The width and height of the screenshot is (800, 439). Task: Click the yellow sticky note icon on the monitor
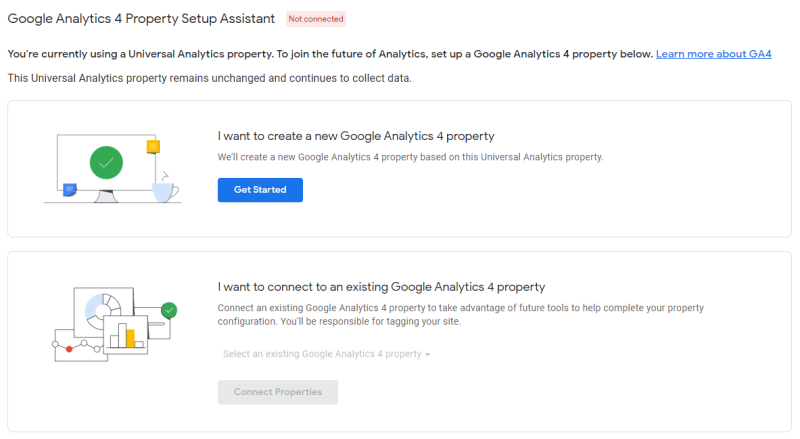tap(153, 147)
